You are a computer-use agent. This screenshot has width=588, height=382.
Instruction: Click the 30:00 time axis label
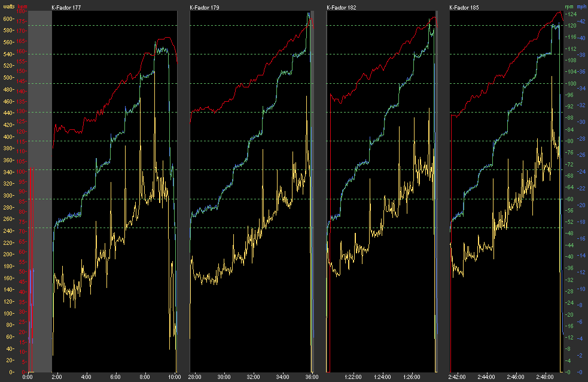(224, 377)
